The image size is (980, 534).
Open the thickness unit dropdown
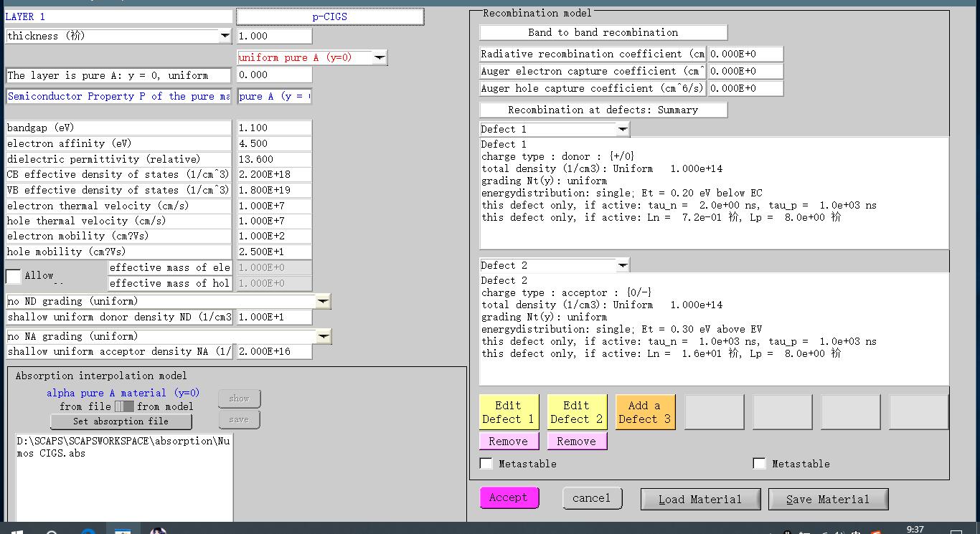(225, 36)
